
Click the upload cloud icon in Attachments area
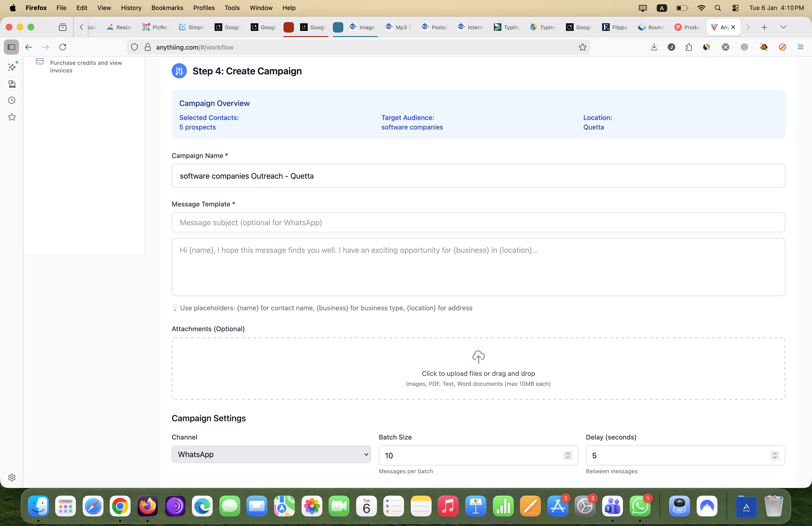tap(478, 357)
